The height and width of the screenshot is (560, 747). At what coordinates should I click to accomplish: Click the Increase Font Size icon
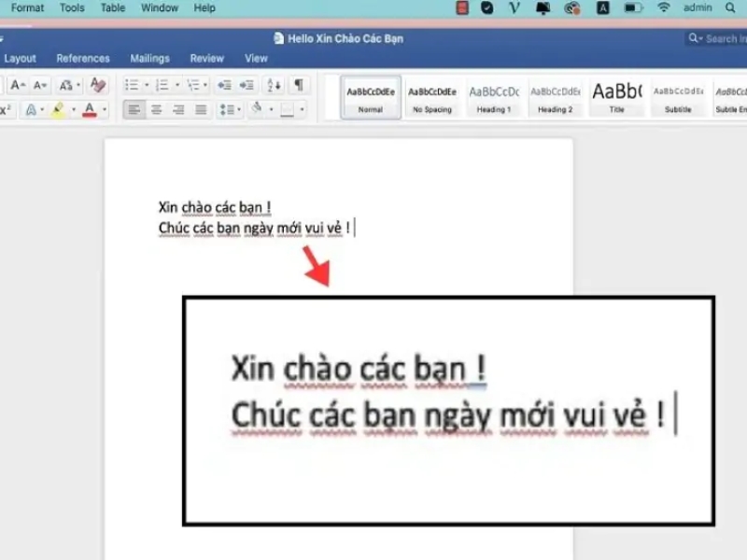18,85
